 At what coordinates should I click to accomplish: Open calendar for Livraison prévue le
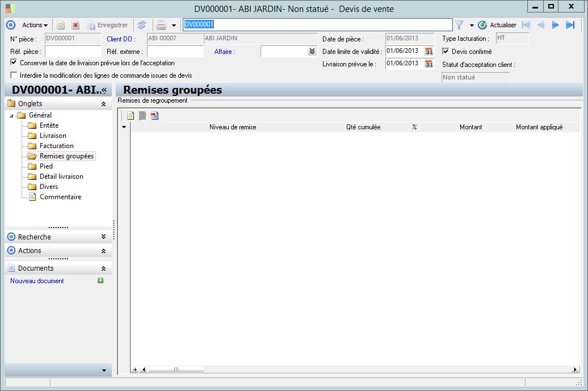429,64
